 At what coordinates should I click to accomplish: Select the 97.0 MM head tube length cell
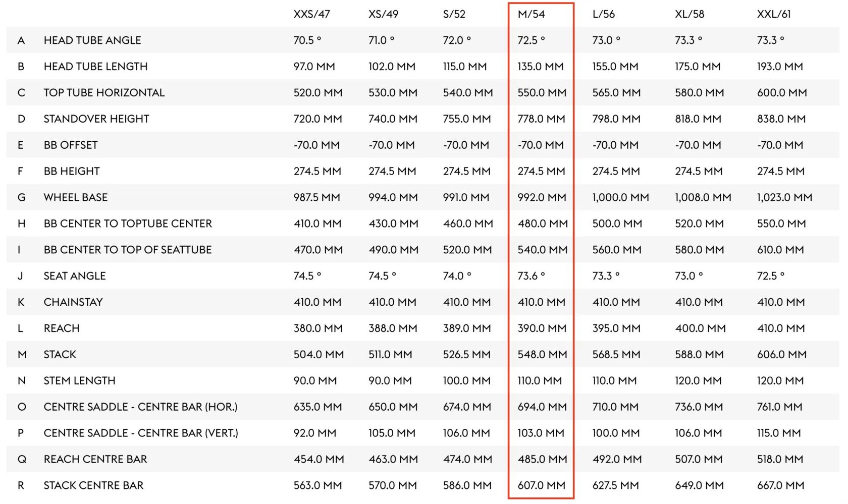(x=314, y=67)
